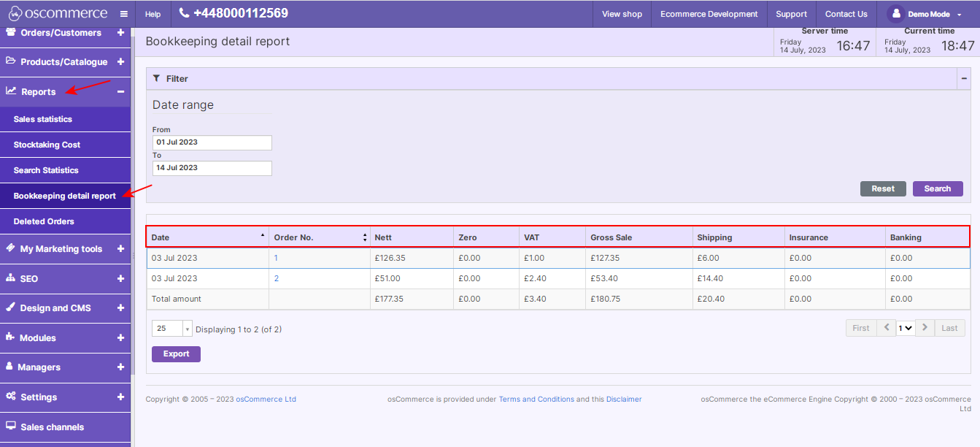
Task: Click the First page button
Action: click(861, 328)
